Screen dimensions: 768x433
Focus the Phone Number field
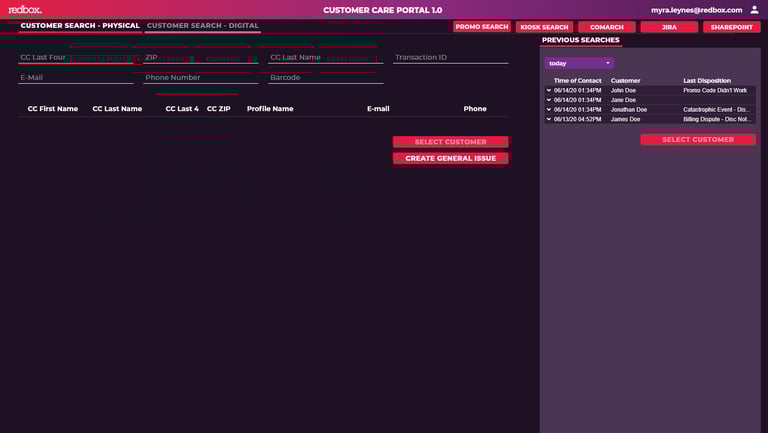coord(200,77)
